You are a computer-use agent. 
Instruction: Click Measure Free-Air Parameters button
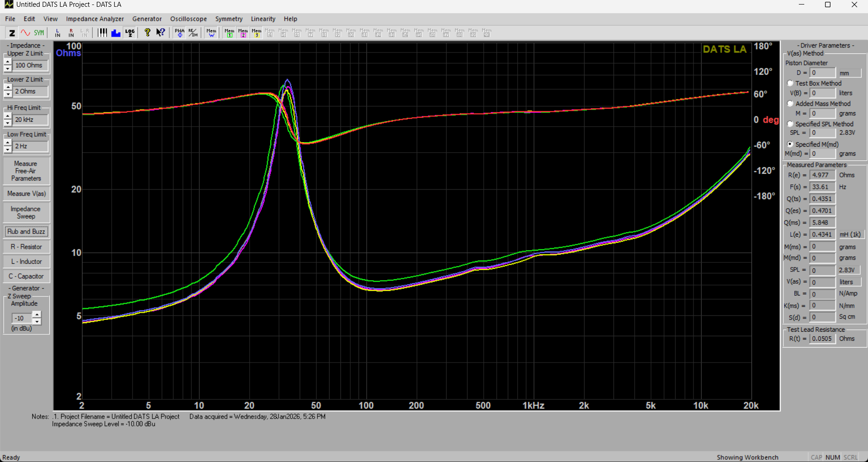coord(26,171)
